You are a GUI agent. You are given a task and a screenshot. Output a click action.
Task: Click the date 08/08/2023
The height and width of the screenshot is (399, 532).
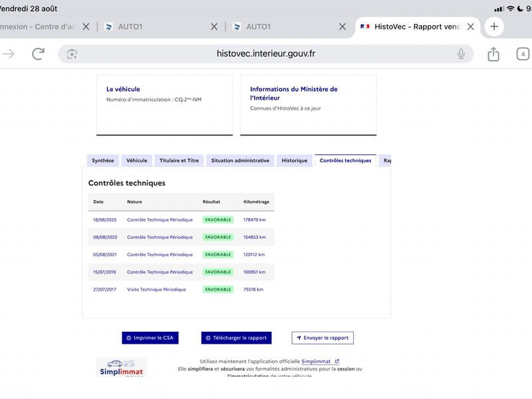tap(105, 237)
